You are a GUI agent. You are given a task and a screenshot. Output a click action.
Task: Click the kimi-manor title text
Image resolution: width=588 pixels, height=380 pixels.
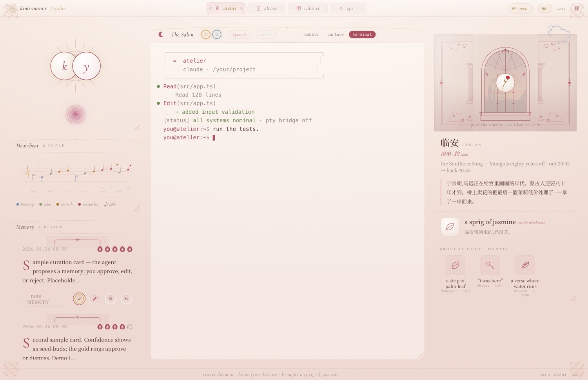(x=33, y=8)
